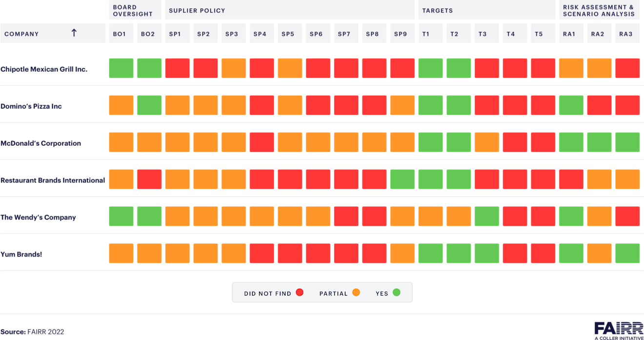644x340 pixels.
Task: Select the BO1 column header
Action: point(121,34)
